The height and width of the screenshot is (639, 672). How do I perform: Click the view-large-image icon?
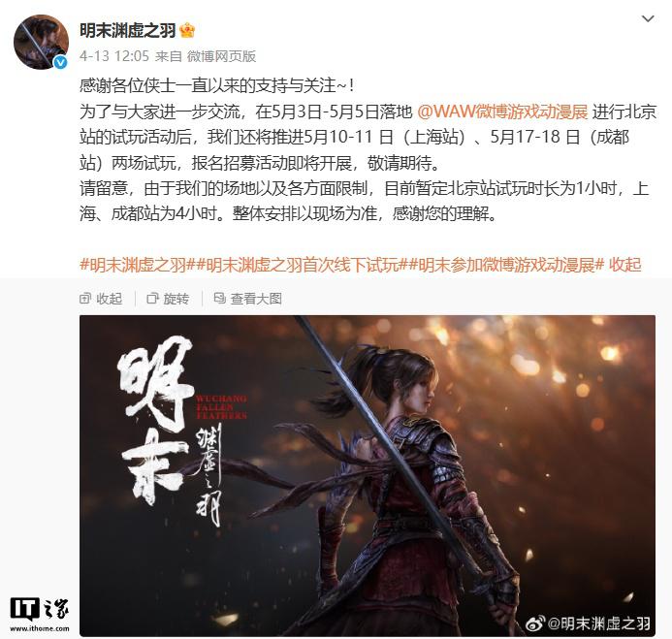click(219, 299)
